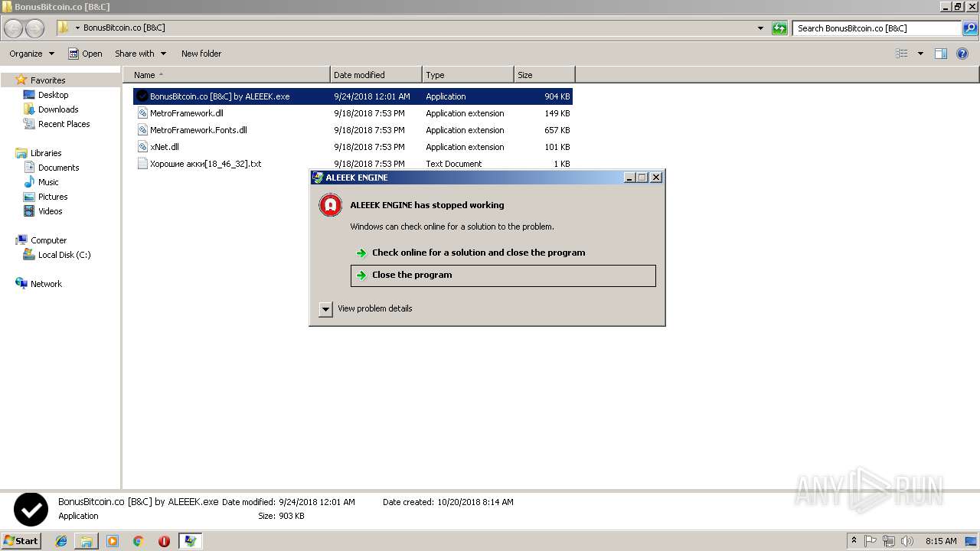Open Windows Media Player from taskbar

tap(113, 541)
